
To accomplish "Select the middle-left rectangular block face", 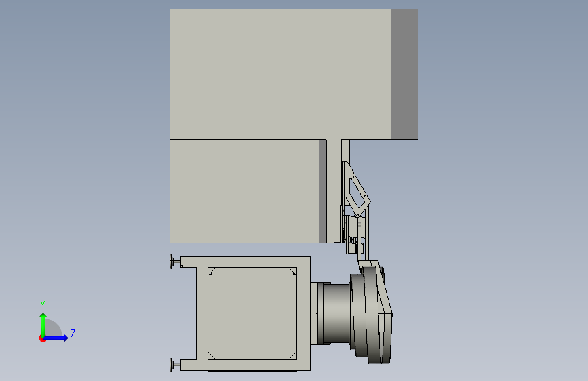I will click(244, 191).
